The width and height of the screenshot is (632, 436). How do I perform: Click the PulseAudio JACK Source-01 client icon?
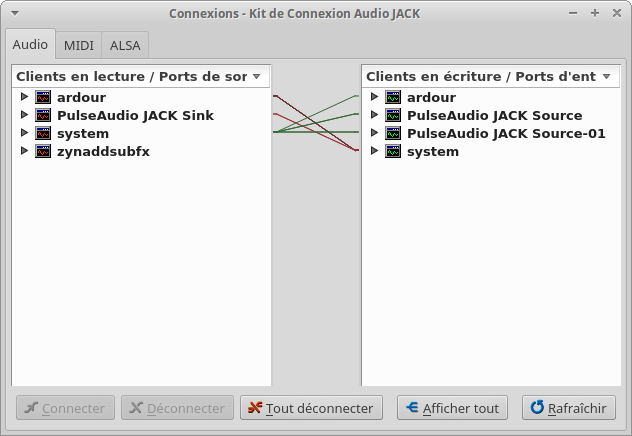393,133
